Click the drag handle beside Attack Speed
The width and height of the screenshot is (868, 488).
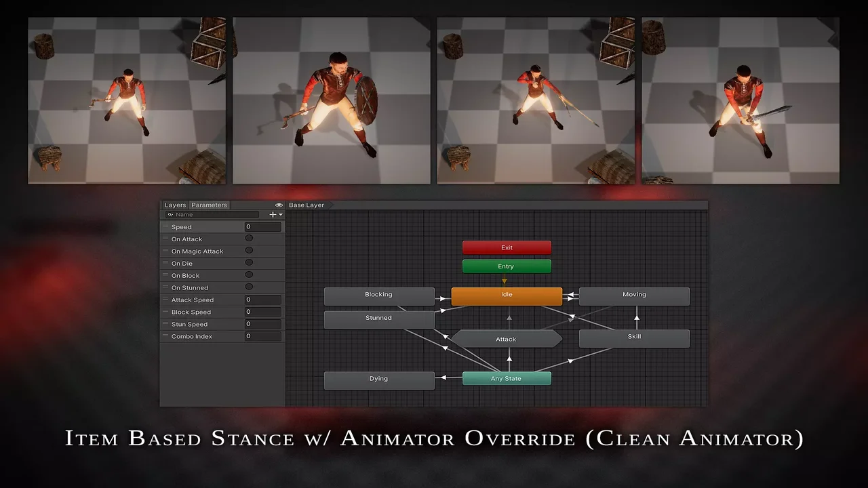pos(165,300)
